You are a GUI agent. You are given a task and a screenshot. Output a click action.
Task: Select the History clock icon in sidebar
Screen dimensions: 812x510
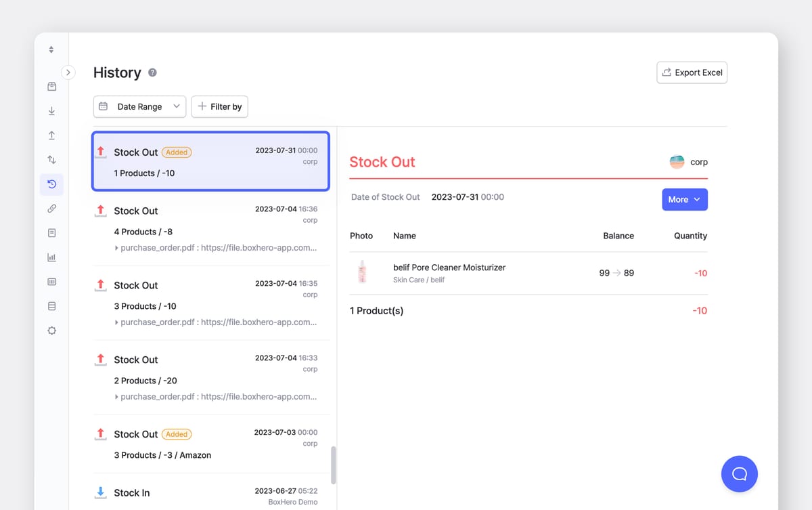coord(51,184)
